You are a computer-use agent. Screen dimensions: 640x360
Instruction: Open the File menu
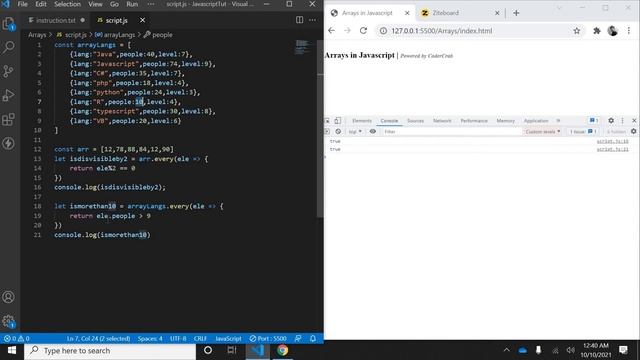point(22,4)
